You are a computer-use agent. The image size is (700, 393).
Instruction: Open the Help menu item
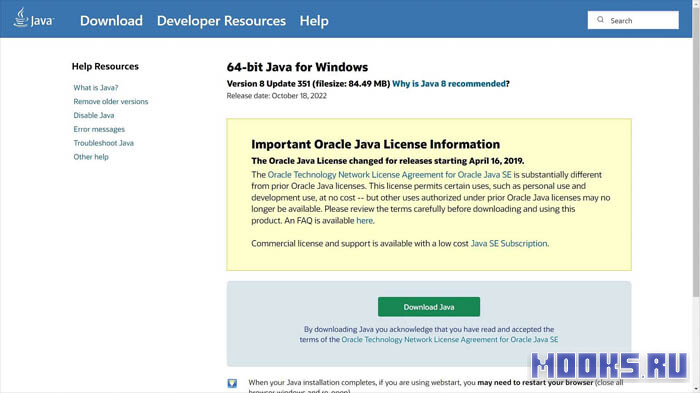coord(314,21)
